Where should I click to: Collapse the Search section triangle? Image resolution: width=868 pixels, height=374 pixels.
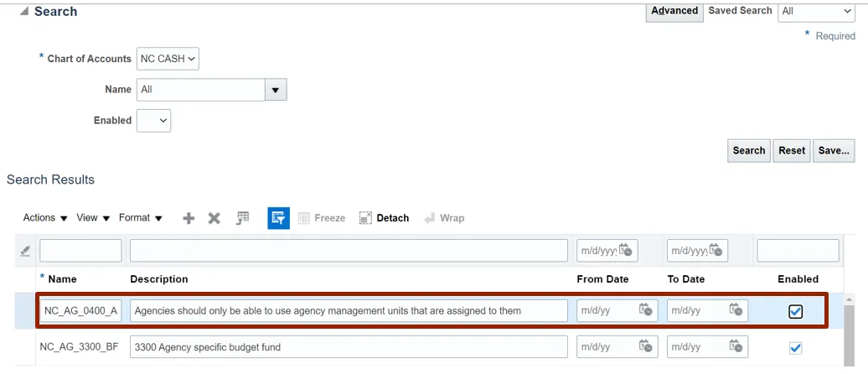coord(23,12)
